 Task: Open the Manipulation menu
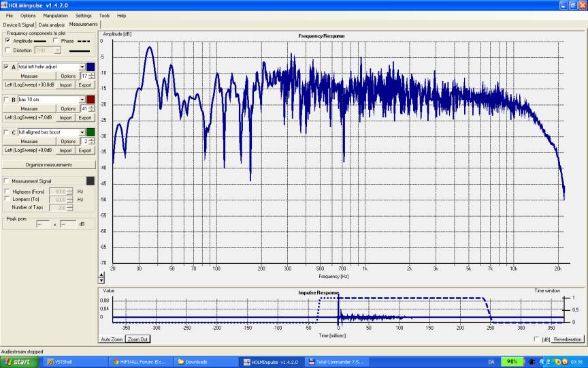(56, 16)
